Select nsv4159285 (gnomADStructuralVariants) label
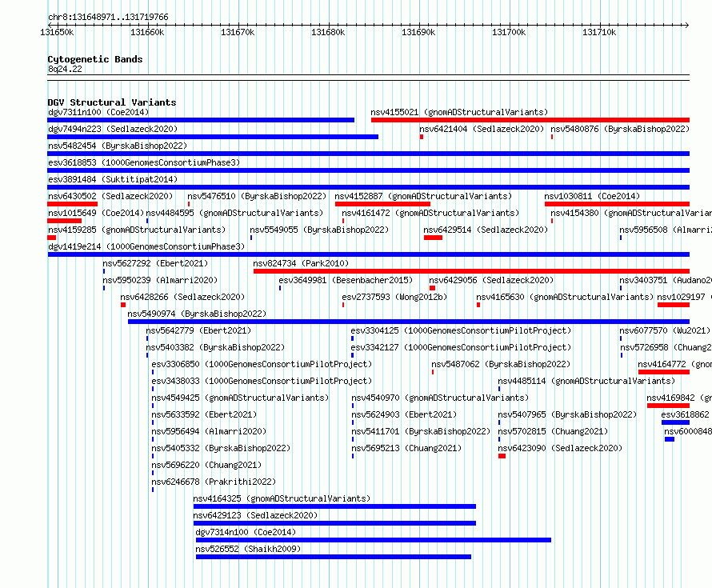Viewport: 712px width, 588px height. tap(137, 230)
